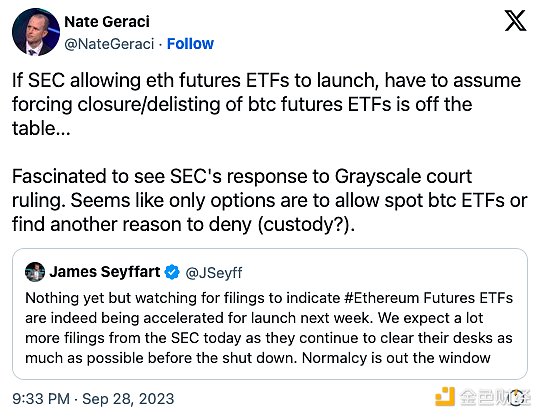Open the X logo in the top corner
This screenshot has width=542, height=417.
(515, 21)
